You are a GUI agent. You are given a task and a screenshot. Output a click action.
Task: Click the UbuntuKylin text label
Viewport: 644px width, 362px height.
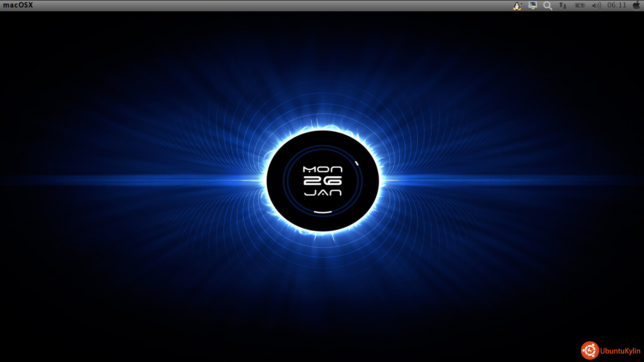pyautogui.click(x=620, y=351)
